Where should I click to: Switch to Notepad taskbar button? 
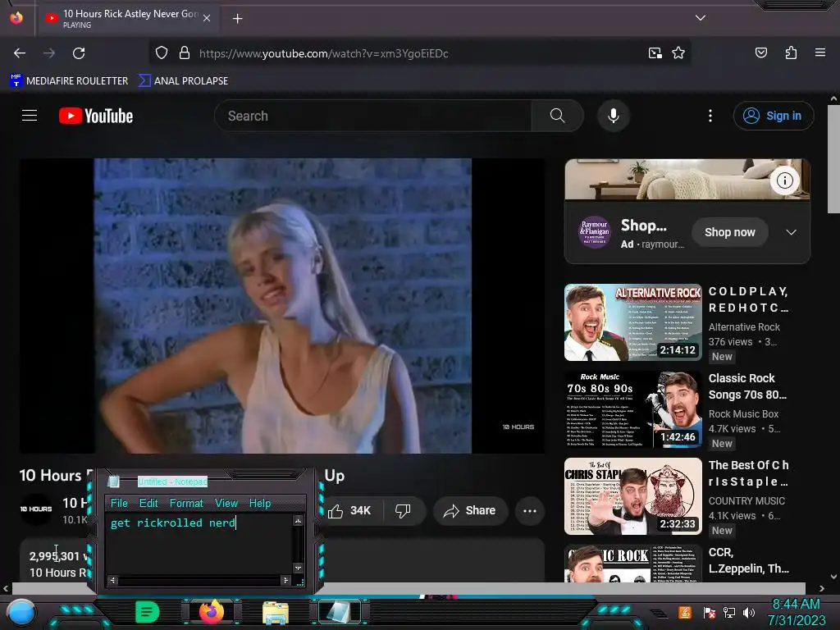pyautogui.click(x=340, y=612)
